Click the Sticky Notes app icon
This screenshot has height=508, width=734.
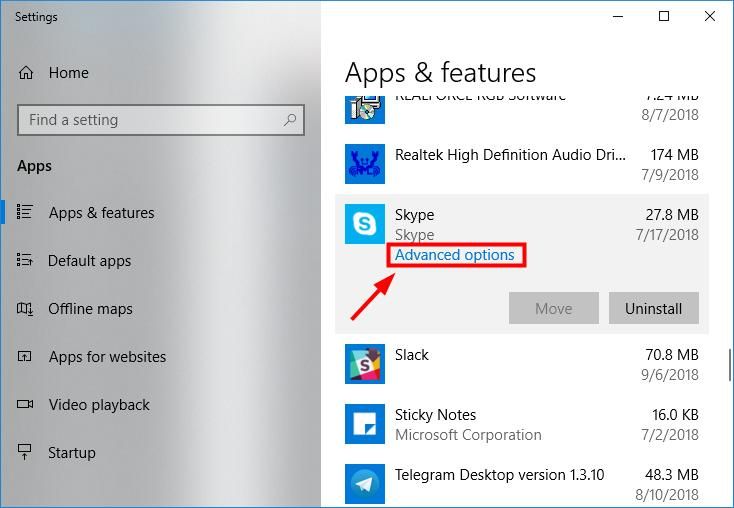[x=365, y=424]
